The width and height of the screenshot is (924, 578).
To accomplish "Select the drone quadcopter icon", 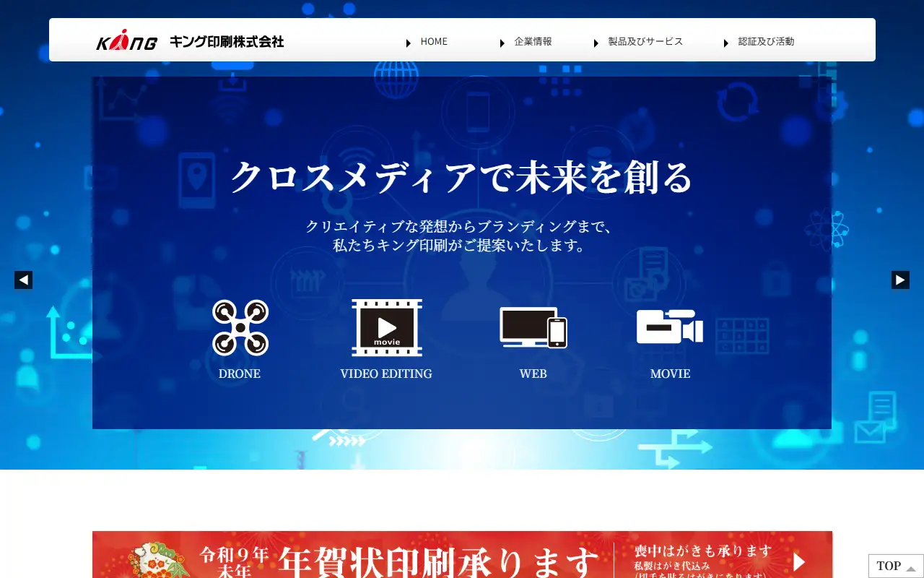I will [240, 328].
